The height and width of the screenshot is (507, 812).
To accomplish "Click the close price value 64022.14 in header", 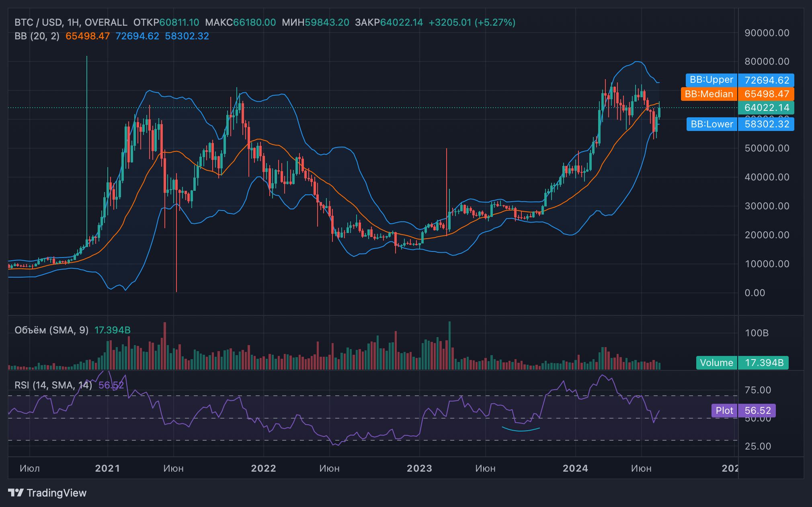I will click(x=402, y=22).
